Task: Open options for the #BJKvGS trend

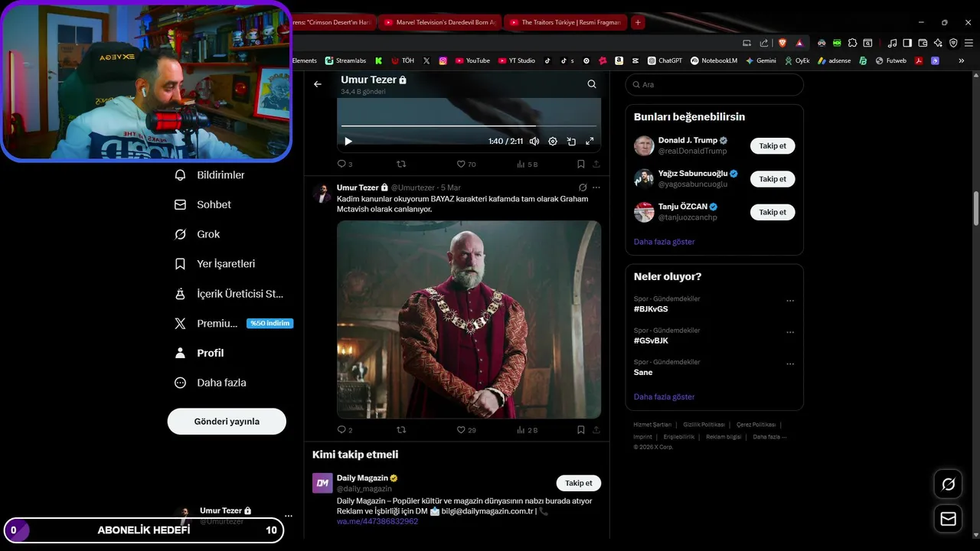Action: 790,302
